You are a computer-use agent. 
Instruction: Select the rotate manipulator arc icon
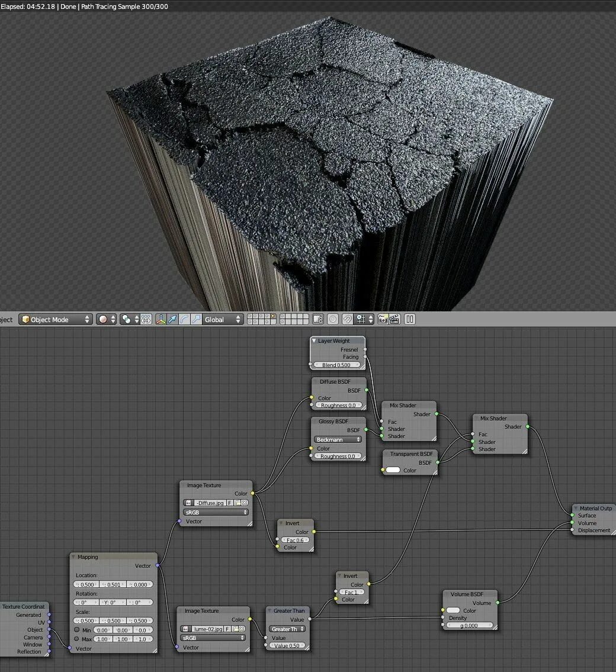184,319
